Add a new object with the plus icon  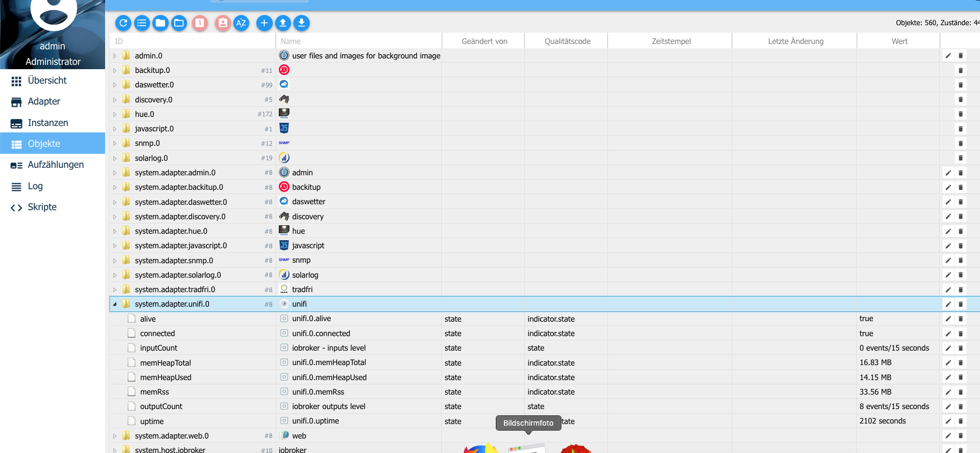(264, 23)
